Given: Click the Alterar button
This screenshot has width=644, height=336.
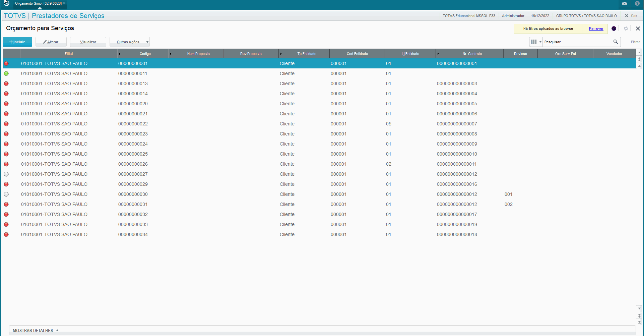Looking at the screenshot, I should (51, 42).
